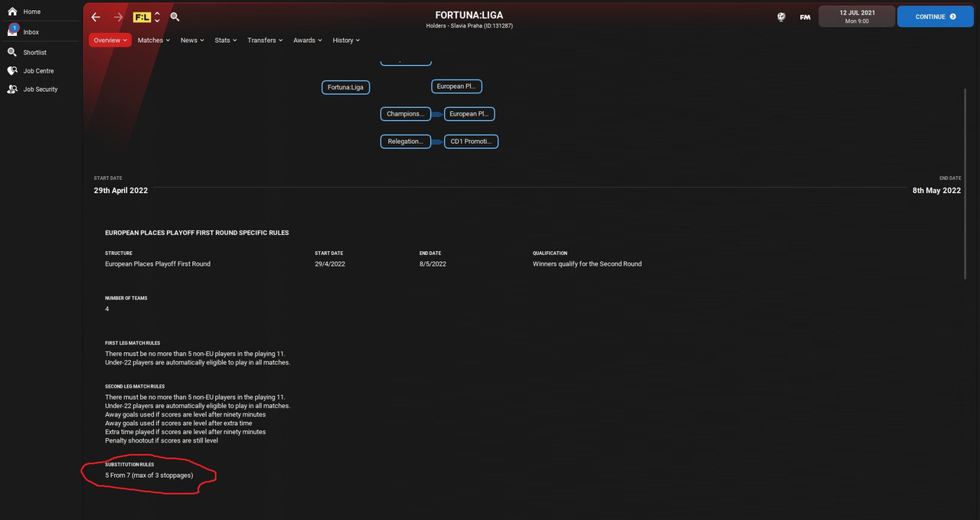Image resolution: width=980 pixels, height=520 pixels.
Task: Step to next competition with down chevron
Action: (x=157, y=21)
